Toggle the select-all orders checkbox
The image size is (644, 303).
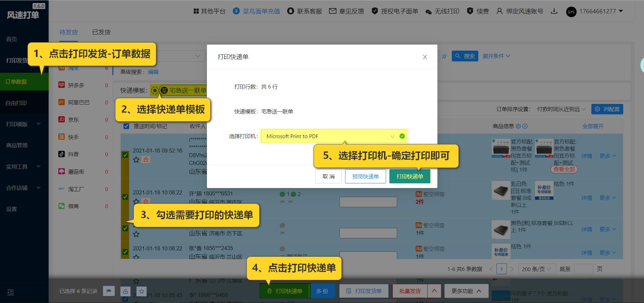(x=126, y=126)
